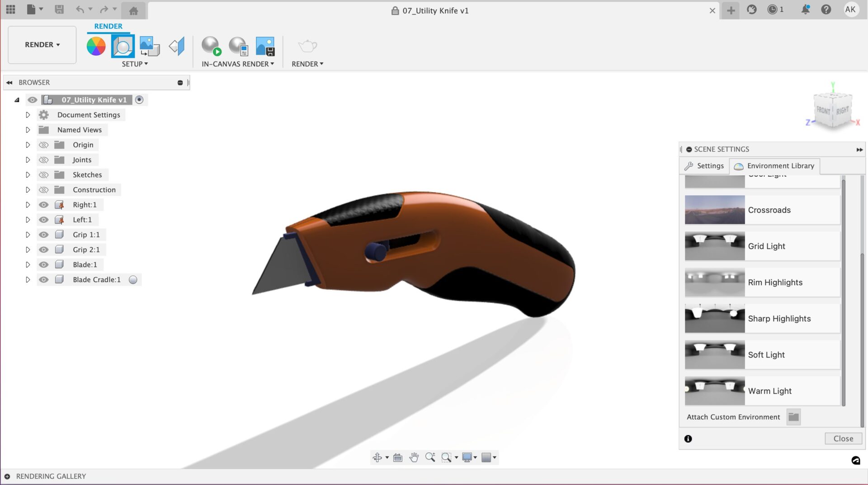The image size is (868, 485).
Task: Open Grid and Snaps settings icon
Action: click(487, 457)
